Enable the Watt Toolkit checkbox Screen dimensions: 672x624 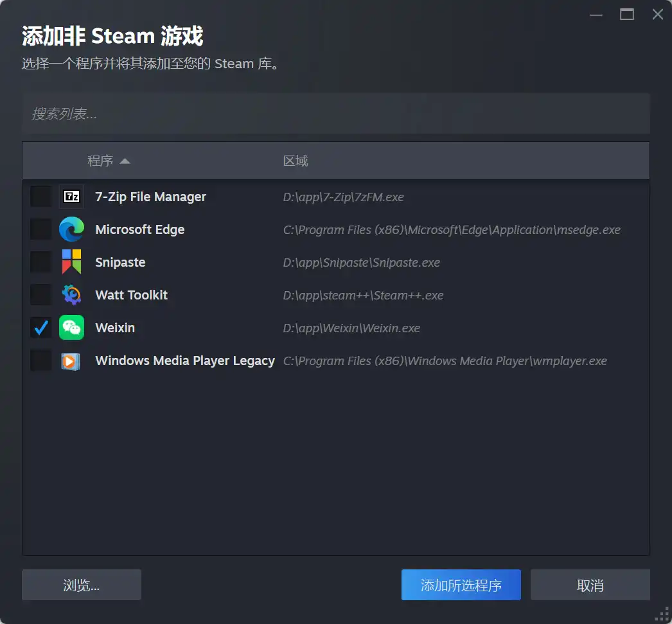[40, 295]
